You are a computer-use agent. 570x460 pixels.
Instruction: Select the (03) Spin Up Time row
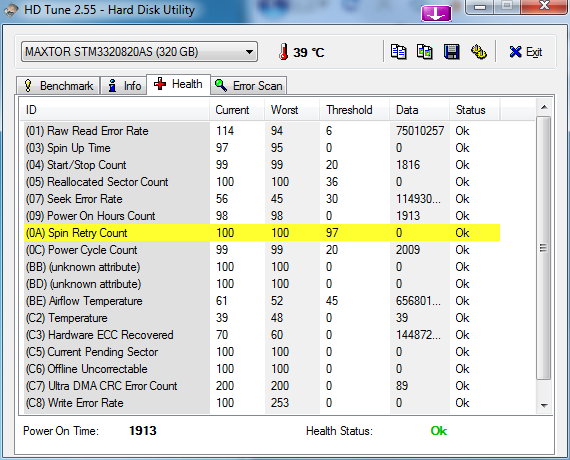(262, 148)
